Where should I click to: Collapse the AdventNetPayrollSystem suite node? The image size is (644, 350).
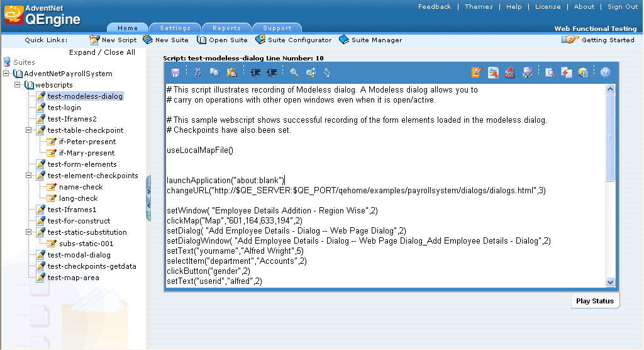pyautogui.click(x=6, y=74)
